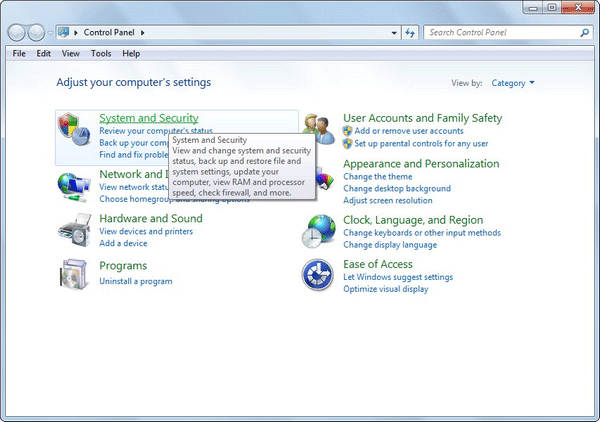Open the System and Security heading link

[149, 118]
